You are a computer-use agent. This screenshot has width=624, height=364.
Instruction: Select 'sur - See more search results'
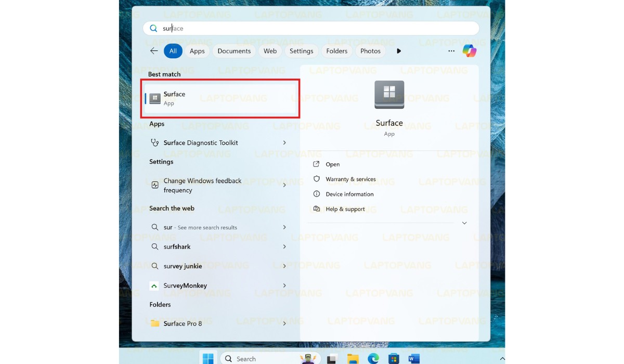pyautogui.click(x=200, y=227)
